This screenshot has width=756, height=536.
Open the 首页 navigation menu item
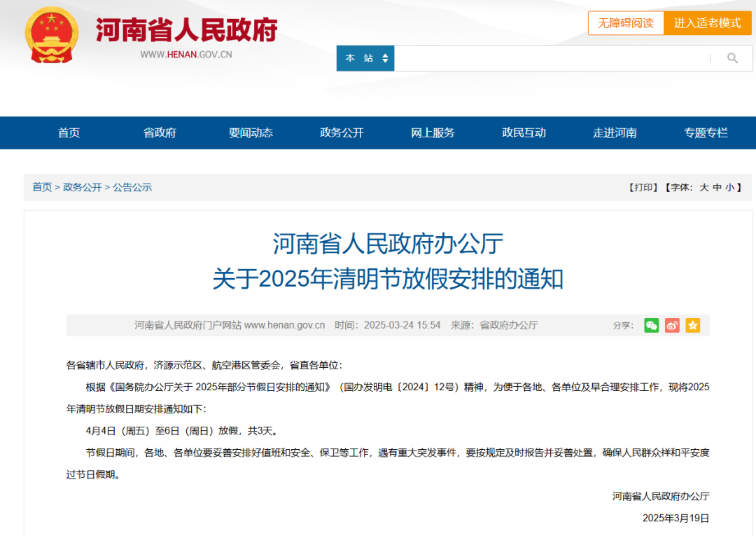69,132
